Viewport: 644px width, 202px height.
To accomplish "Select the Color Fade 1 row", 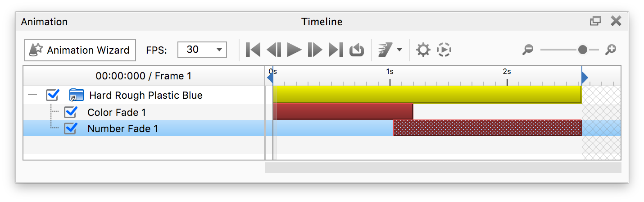I will tap(117, 112).
